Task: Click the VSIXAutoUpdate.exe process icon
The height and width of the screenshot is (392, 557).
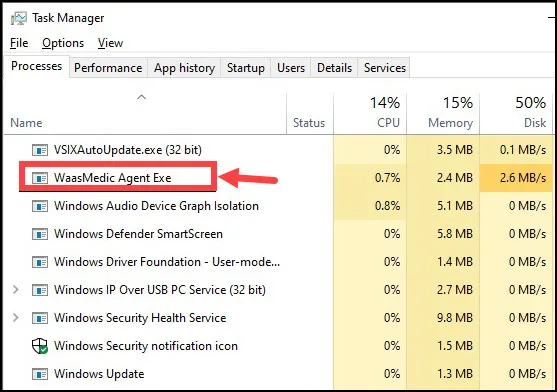Action: (x=40, y=150)
